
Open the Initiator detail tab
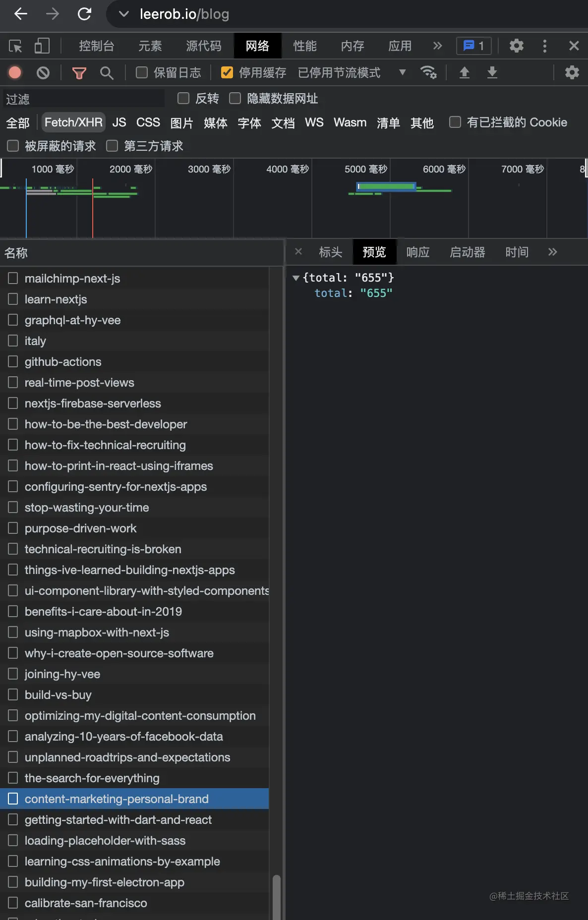pyautogui.click(x=468, y=252)
